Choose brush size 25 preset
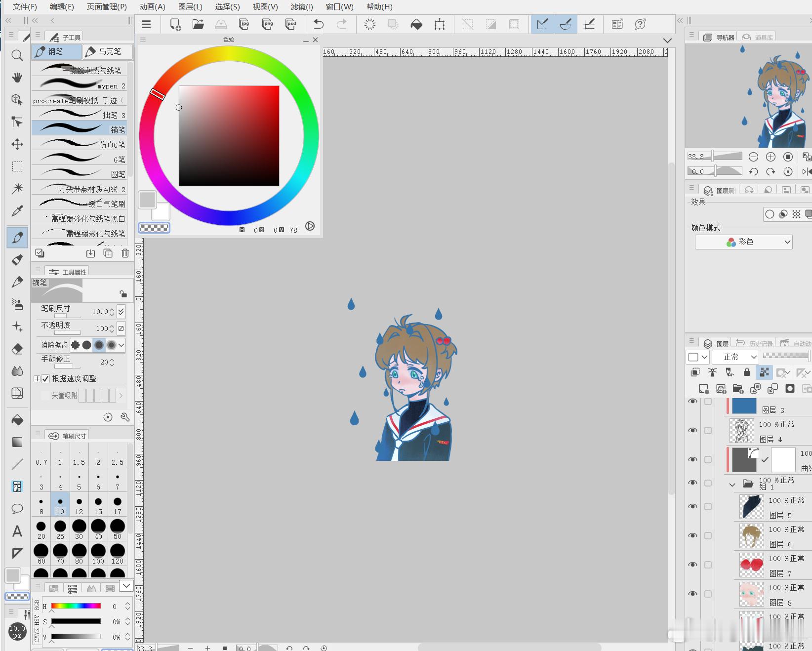Screen dimensions: 812x651 [x=60, y=529]
